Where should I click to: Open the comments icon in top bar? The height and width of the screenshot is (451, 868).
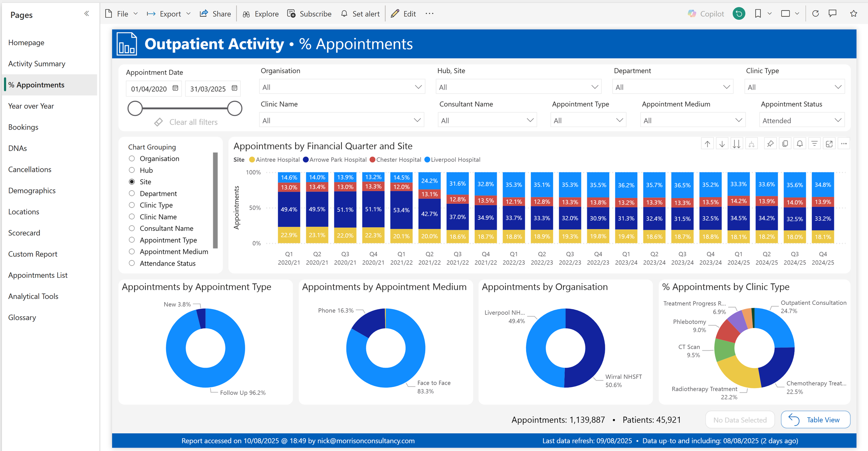[x=833, y=14]
